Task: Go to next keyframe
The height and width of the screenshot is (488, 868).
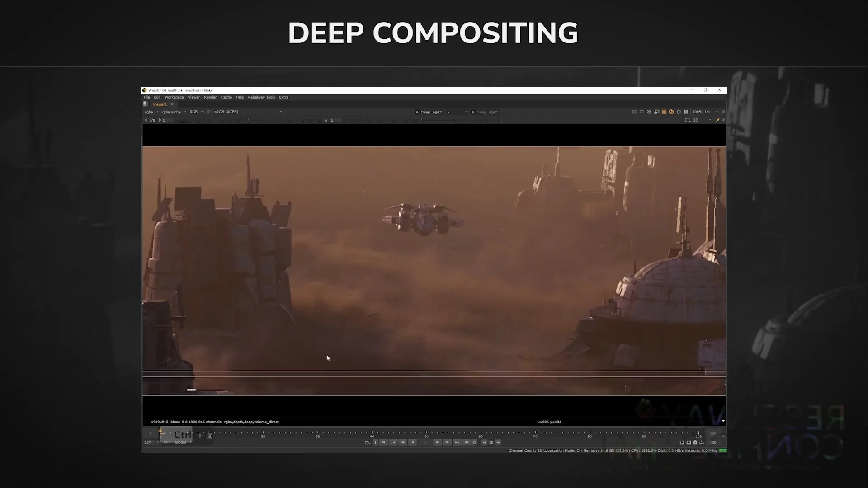Action: (457, 442)
